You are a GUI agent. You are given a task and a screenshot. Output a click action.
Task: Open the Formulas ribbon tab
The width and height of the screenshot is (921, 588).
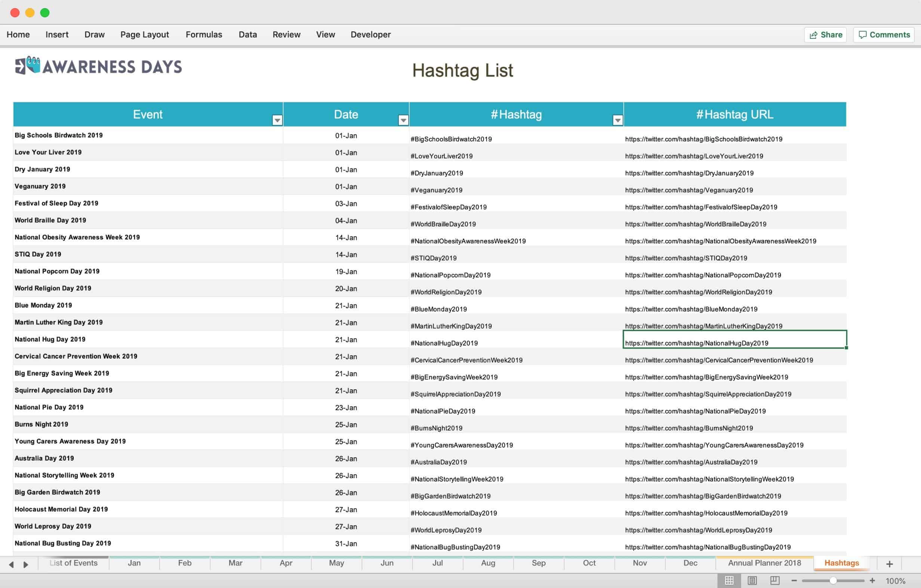204,34
